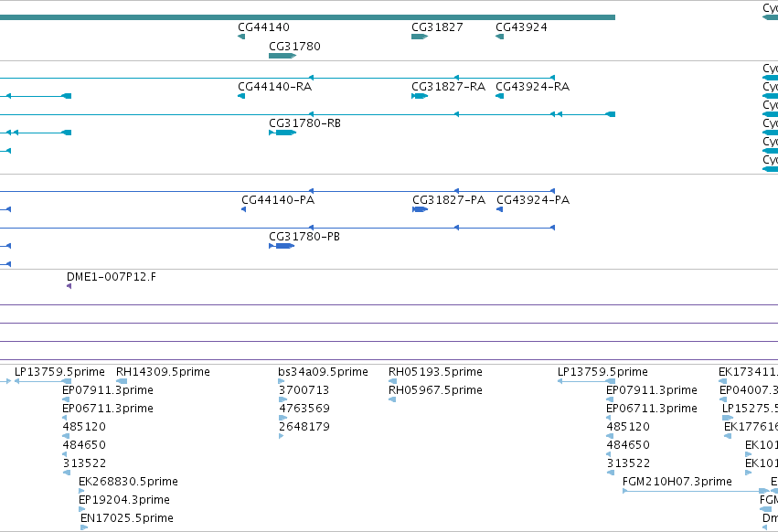Select the 3700713 feature label

304,390
